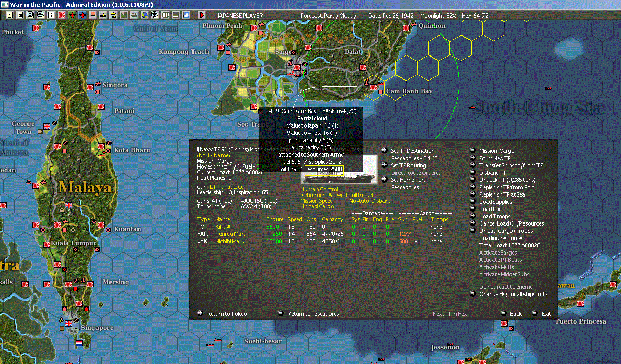Select ship marker near South China Sea label
The width and height of the screenshot is (621, 364).
(x=472, y=107)
